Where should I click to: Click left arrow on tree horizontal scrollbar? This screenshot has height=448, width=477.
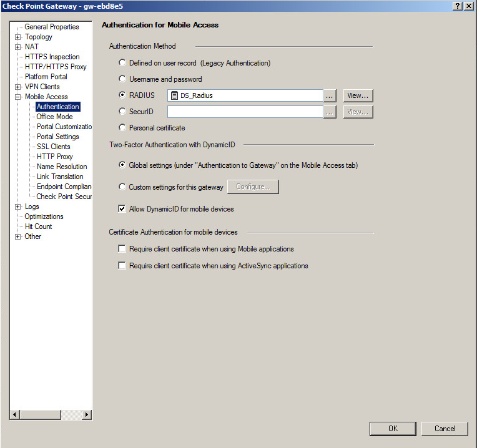(x=15, y=414)
